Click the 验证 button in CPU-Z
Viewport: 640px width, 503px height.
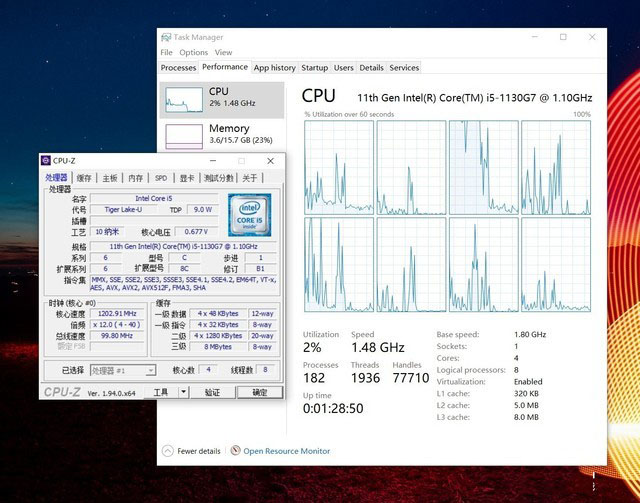point(212,392)
